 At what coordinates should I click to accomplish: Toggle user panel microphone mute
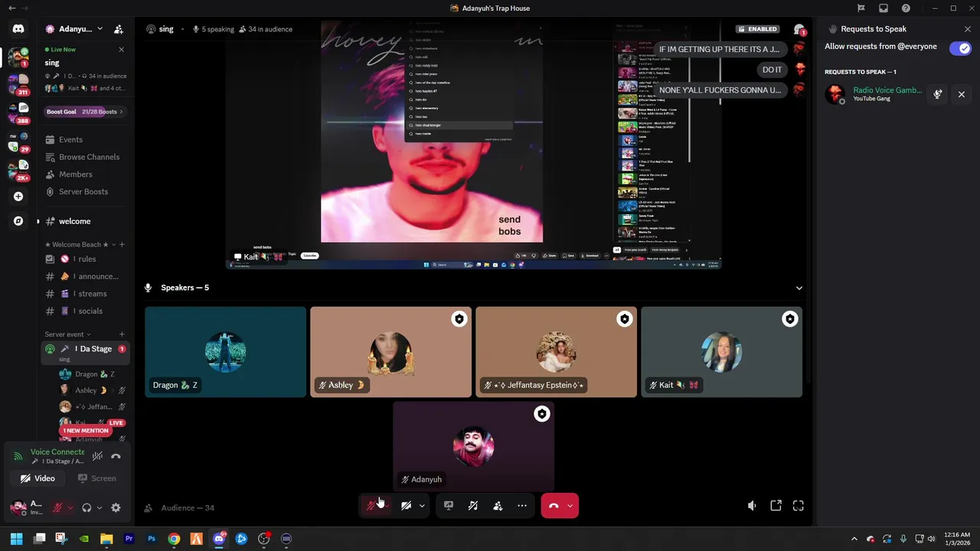[57, 507]
